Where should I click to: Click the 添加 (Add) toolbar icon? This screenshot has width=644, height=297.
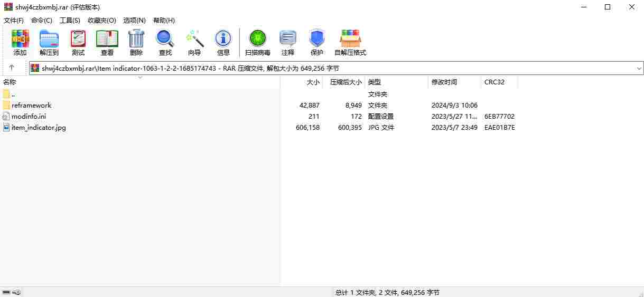coord(20,39)
